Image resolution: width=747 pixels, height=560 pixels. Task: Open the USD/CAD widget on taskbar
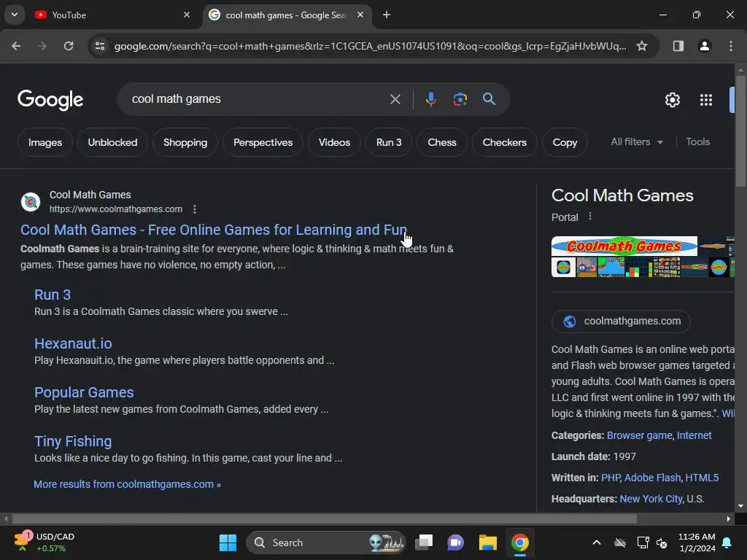44,542
